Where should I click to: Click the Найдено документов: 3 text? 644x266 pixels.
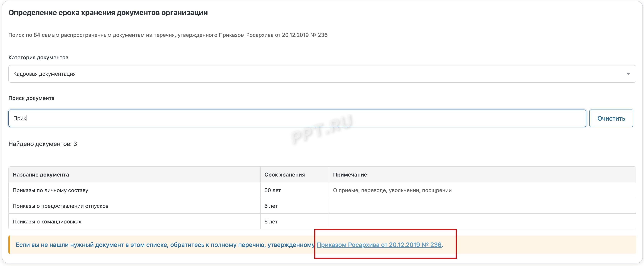point(43,144)
